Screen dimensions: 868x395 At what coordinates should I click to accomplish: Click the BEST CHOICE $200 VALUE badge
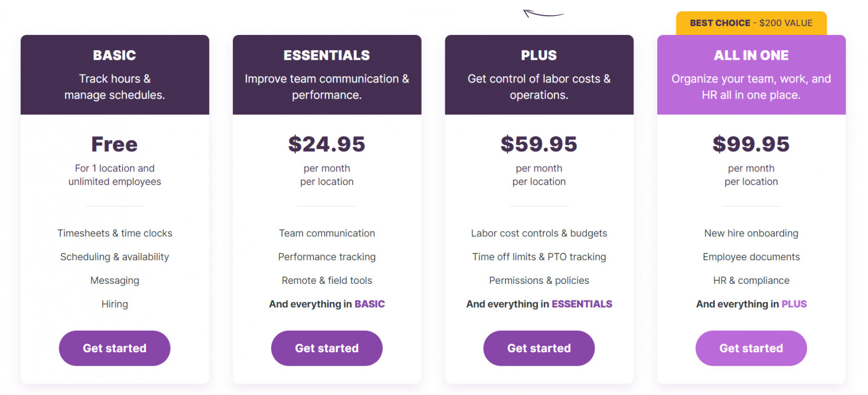[751, 23]
